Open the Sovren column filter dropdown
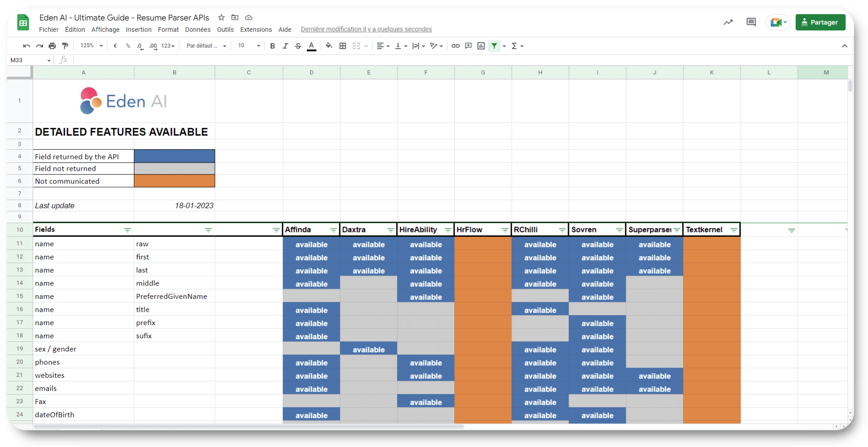This screenshot has height=447, width=868. click(619, 230)
